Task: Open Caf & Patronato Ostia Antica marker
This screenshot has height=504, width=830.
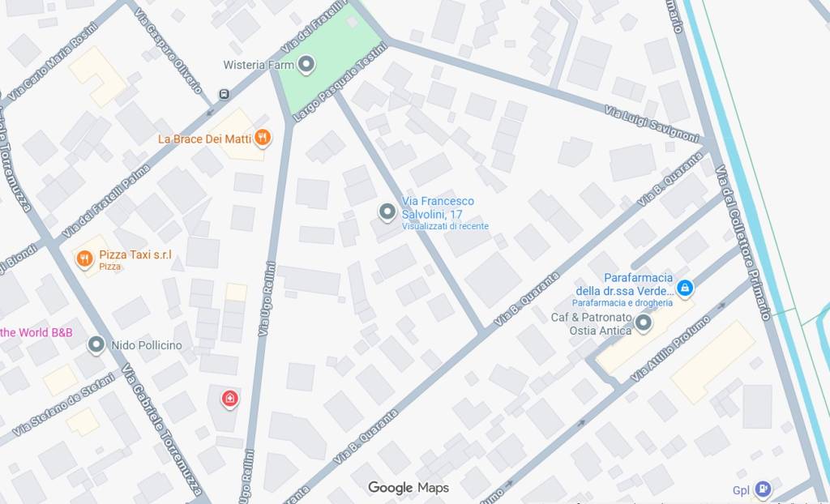Action: pos(643,323)
